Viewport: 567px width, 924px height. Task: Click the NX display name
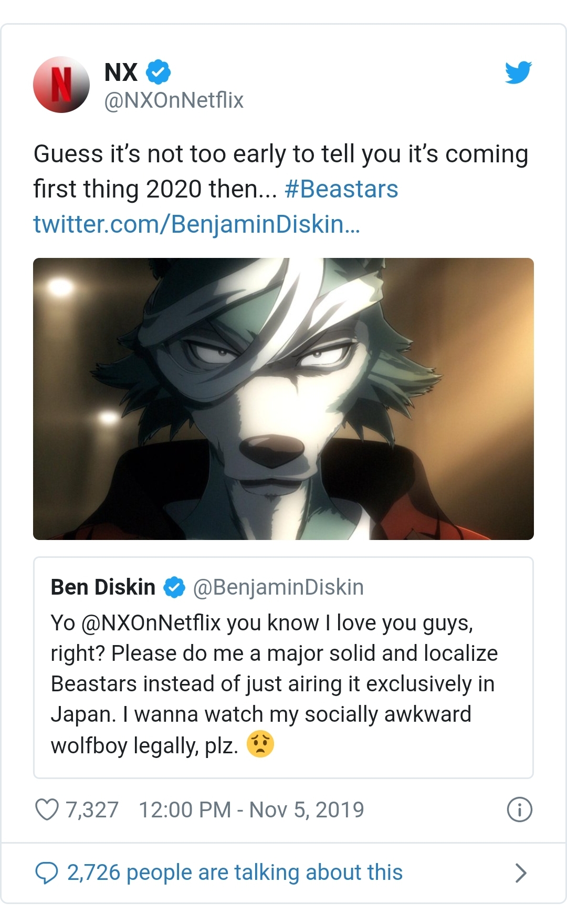point(121,72)
